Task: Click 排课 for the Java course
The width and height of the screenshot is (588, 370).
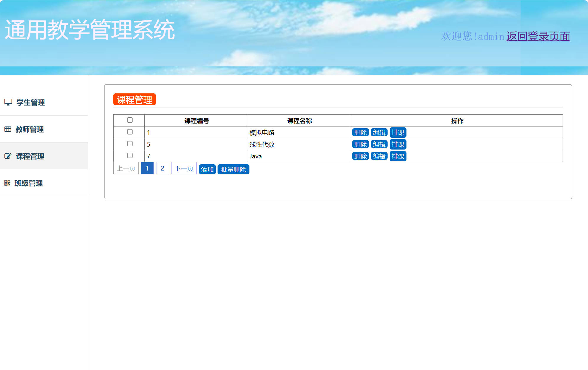Action: pyautogui.click(x=398, y=156)
